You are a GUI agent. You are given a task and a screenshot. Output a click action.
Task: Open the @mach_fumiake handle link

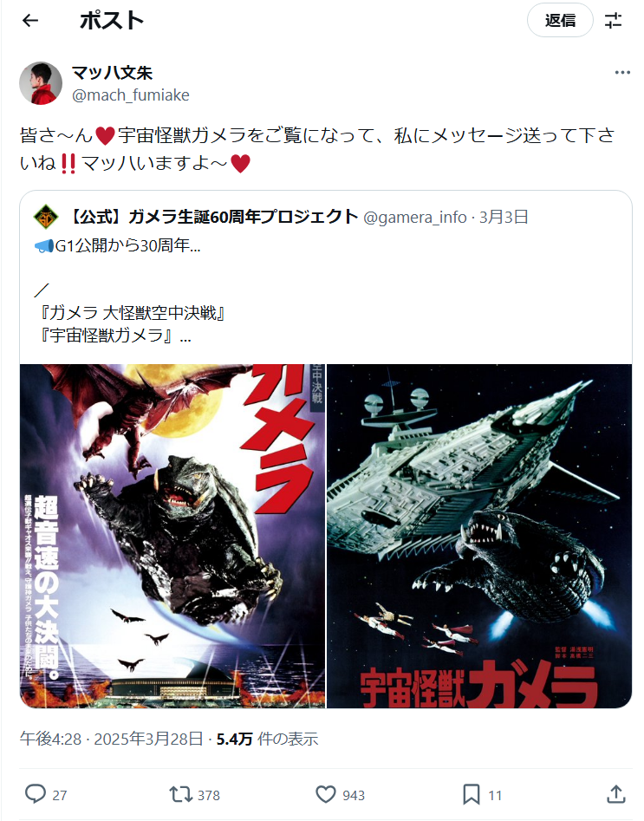tap(130, 94)
